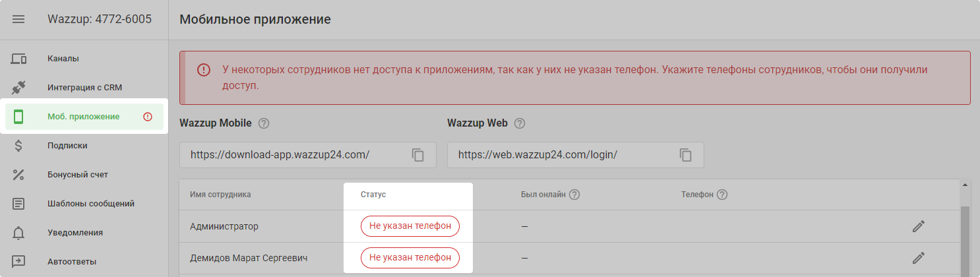The image size is (980, 277).
Task: Select Бонусный счет in sidebar
Action: click(x=77, y=175)
